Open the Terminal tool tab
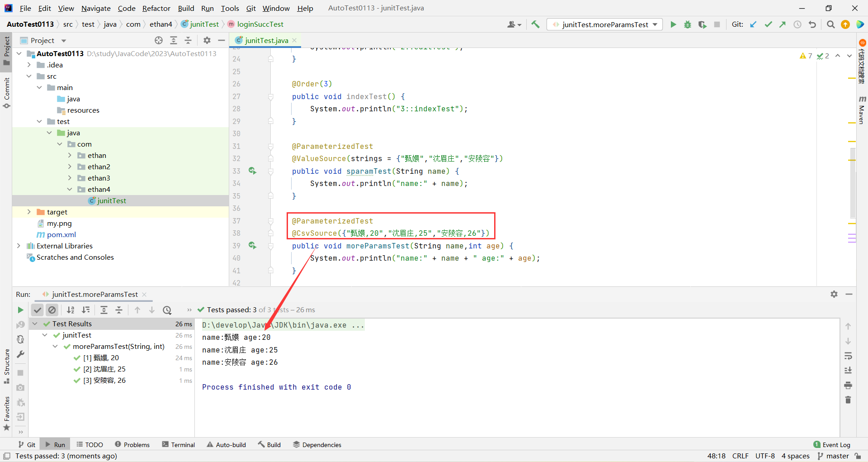Viewport: 868px width, 462px height. [179, 445]
